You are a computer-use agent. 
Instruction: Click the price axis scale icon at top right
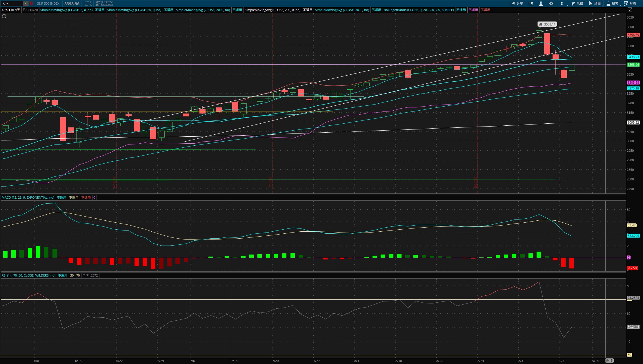(x=630, y=10)
